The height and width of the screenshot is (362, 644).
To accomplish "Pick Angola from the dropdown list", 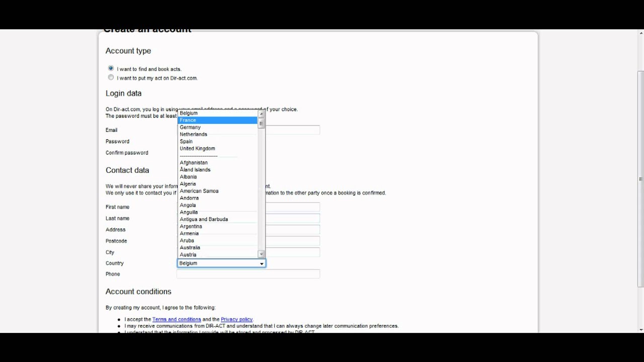I will coord(218,205).
